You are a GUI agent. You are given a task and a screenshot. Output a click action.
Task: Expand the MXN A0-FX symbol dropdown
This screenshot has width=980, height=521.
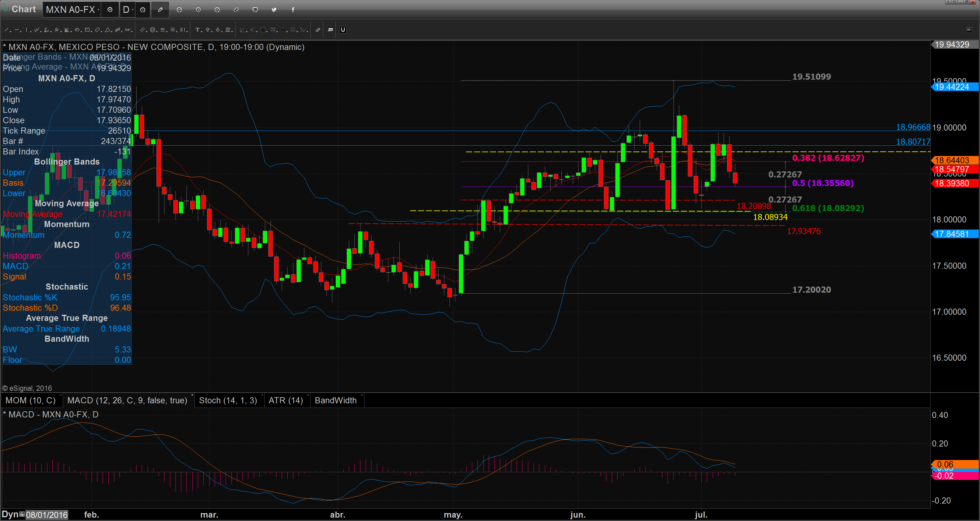pyautogui.click(x=99, y=10)
